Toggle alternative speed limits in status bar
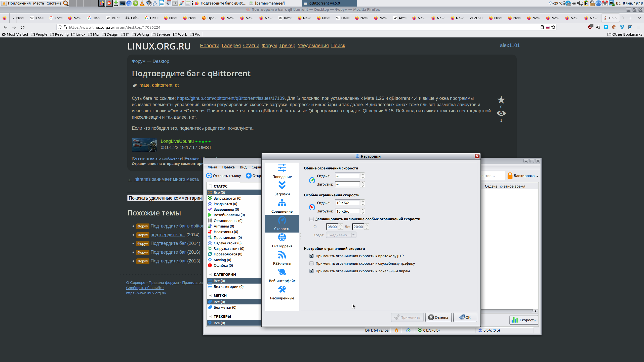The width and height of the screenshot is (644, 362). 408,330
